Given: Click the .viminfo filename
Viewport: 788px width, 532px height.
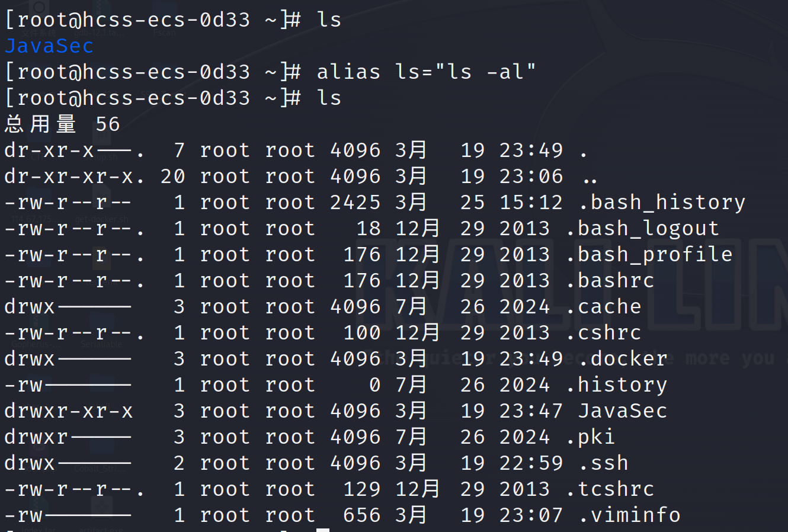Looking at the screenshot, I should coord(629,515).
